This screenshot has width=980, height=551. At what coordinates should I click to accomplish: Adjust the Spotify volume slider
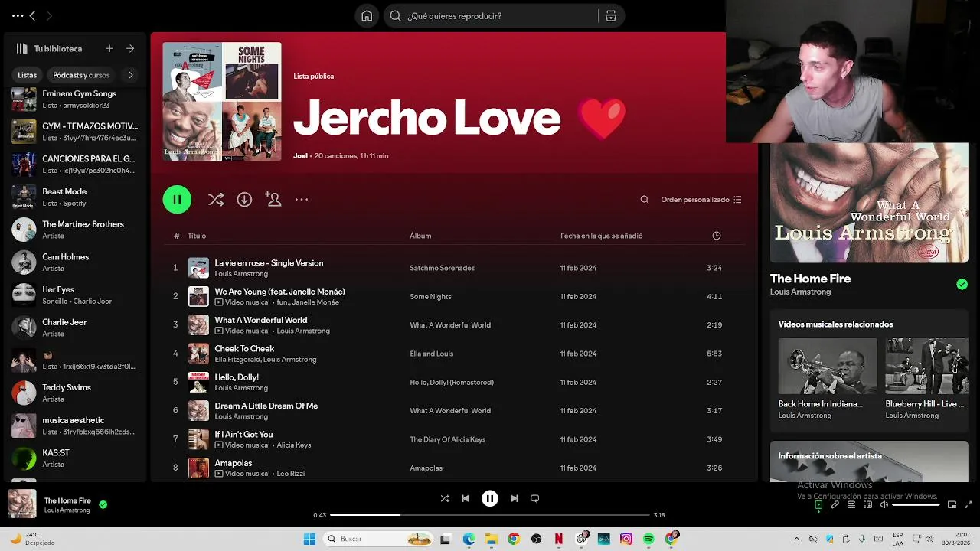click(916, 504)
